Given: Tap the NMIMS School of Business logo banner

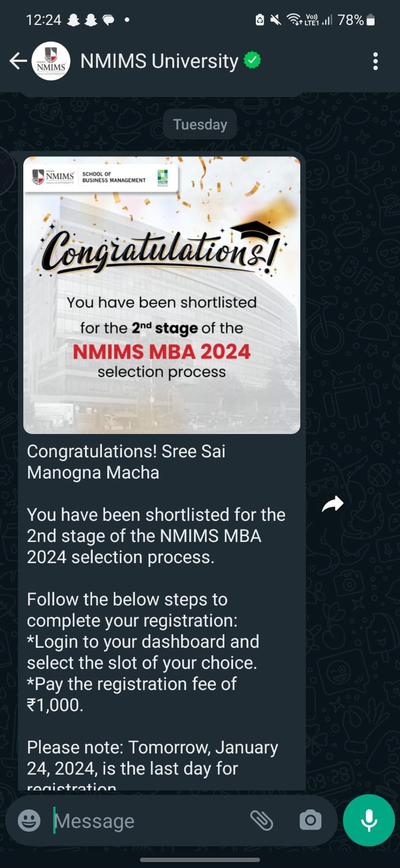Looking at the screenshot, I should [x=101, y=177].
